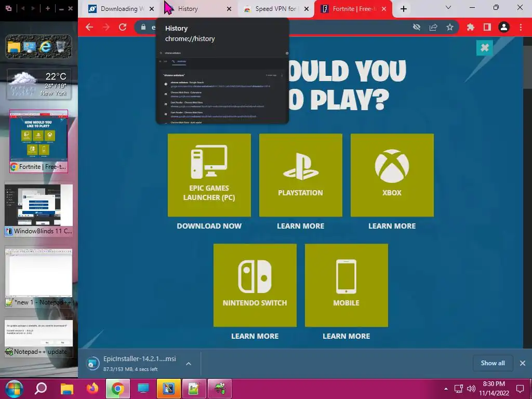
Task: Open the network tray icon
Action: [458, 389]
